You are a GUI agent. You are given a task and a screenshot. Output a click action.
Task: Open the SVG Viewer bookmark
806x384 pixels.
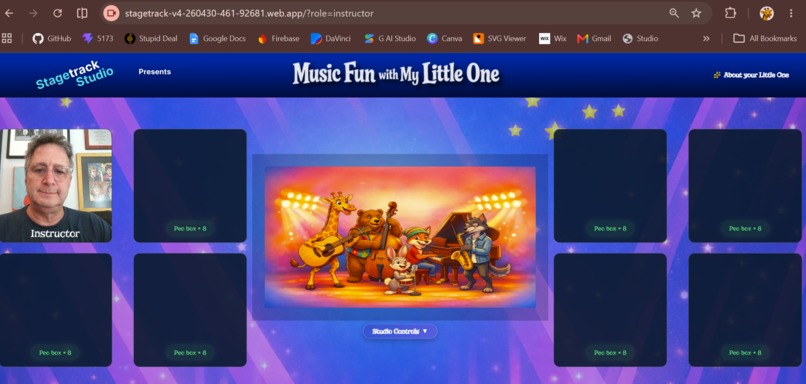click(499, 39)
